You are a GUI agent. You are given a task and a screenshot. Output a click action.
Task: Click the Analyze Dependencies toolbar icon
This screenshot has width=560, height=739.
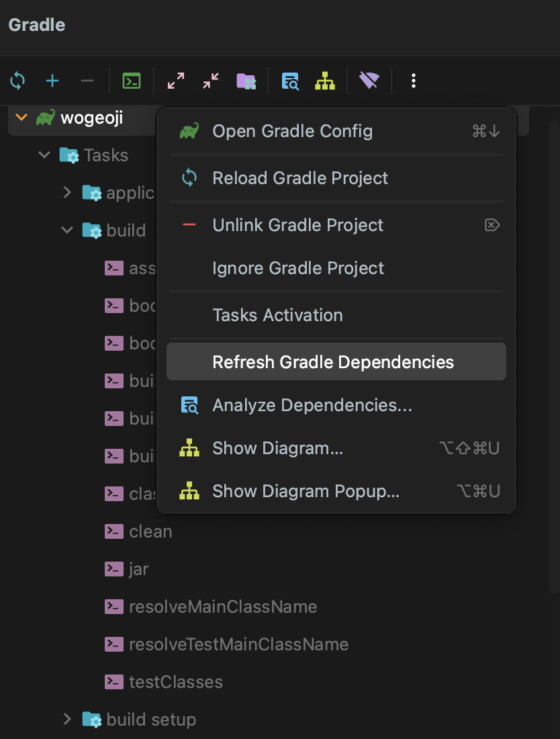click(290, 81)
